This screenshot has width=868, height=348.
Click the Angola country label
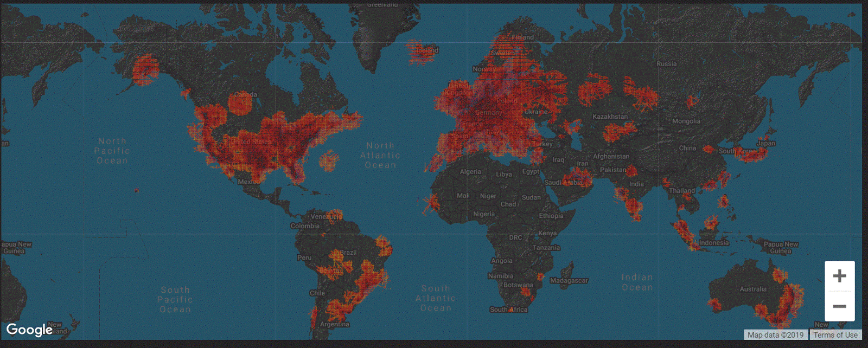(501, 261)
